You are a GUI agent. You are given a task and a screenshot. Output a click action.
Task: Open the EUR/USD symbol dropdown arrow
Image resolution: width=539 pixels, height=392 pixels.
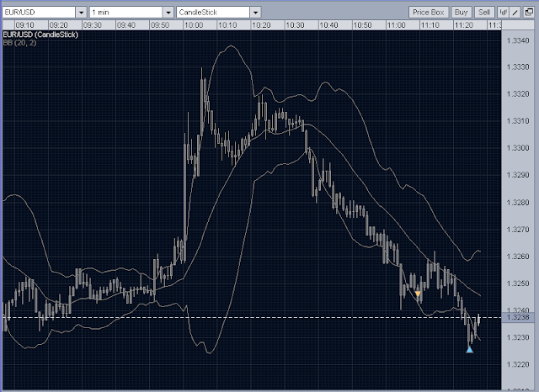81,13
